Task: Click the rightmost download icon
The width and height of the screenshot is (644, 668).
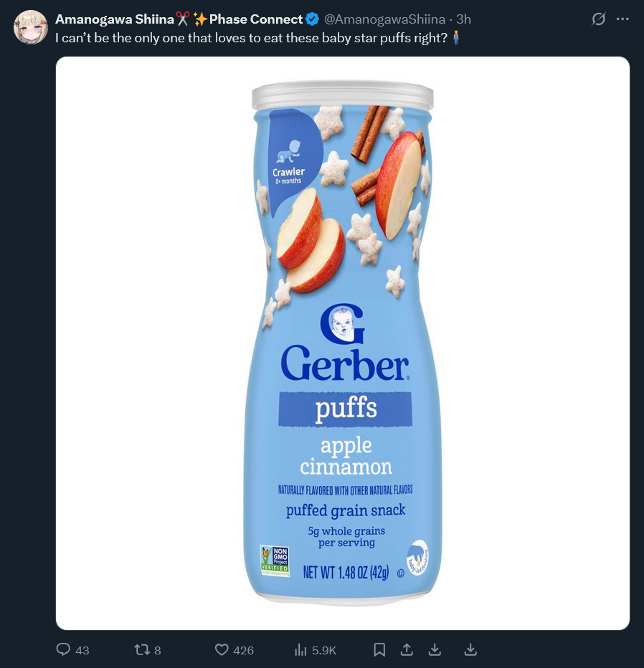Action: coord(470,649)
